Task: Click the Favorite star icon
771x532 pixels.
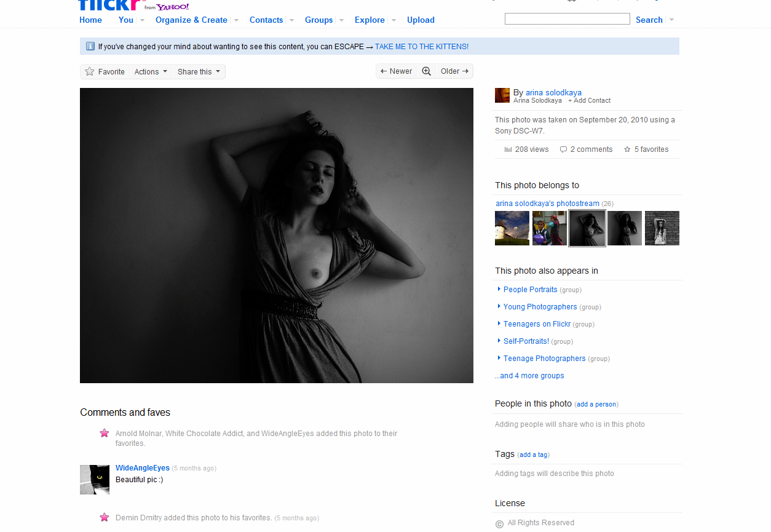Action: point(90,71)
